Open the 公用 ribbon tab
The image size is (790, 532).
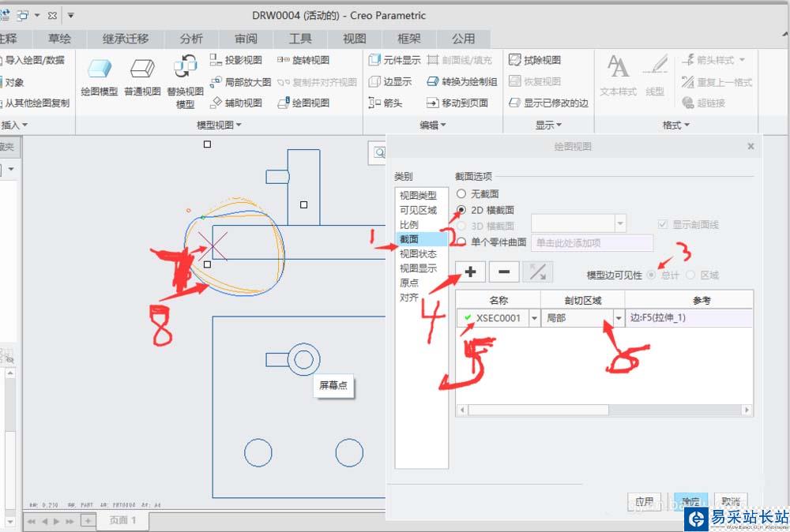(x=464, y=39)
